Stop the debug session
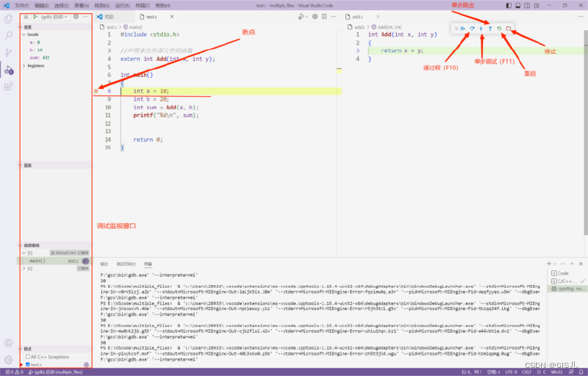This screenshot has height=376, width=588. coord(509,29)
